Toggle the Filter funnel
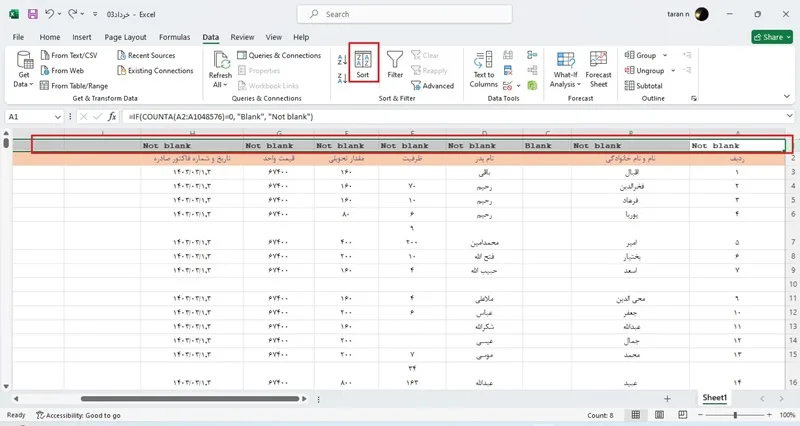The width and height of the screenshot is (800, 426). pos(395,64)
